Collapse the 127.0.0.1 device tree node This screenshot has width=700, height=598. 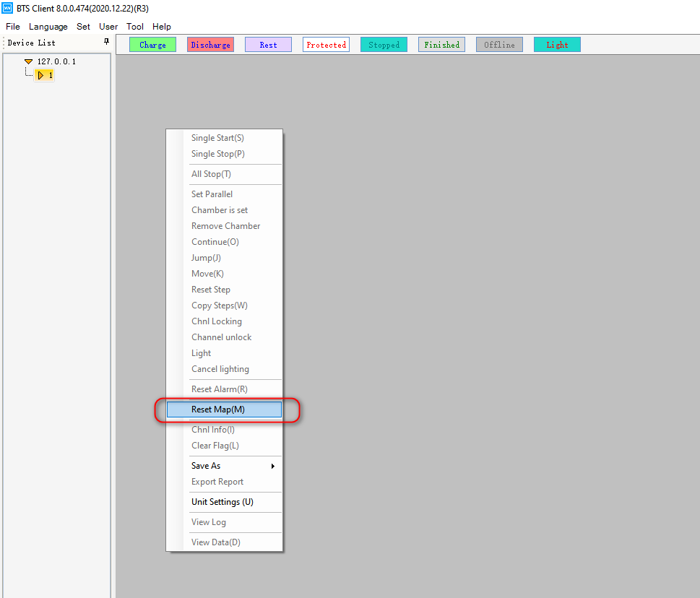click(29, 62)
